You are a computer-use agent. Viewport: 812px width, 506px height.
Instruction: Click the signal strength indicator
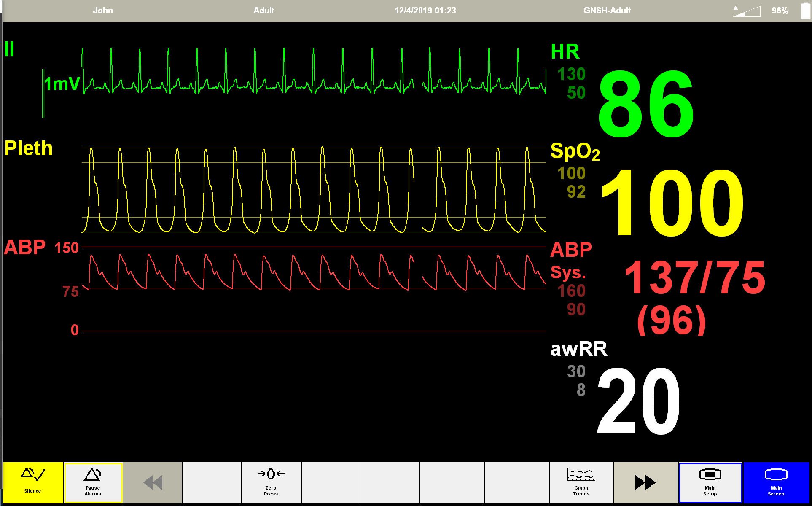point(747,11)
